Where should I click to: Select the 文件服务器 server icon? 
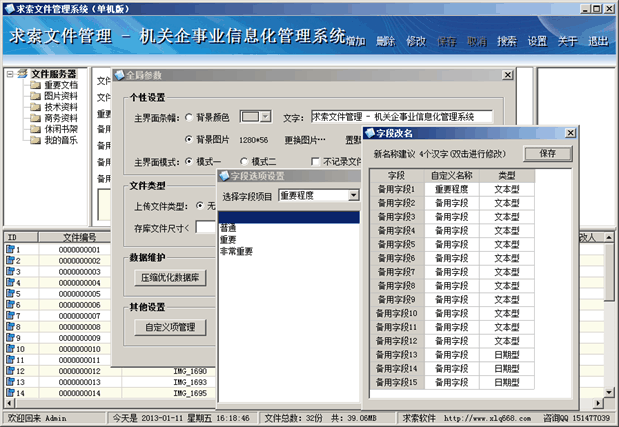click(x=23, y=73)
